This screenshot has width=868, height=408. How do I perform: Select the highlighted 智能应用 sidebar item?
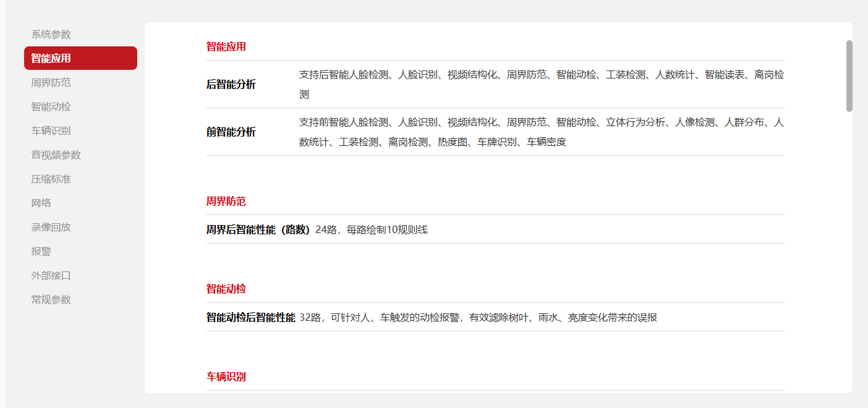pos(80,58)
